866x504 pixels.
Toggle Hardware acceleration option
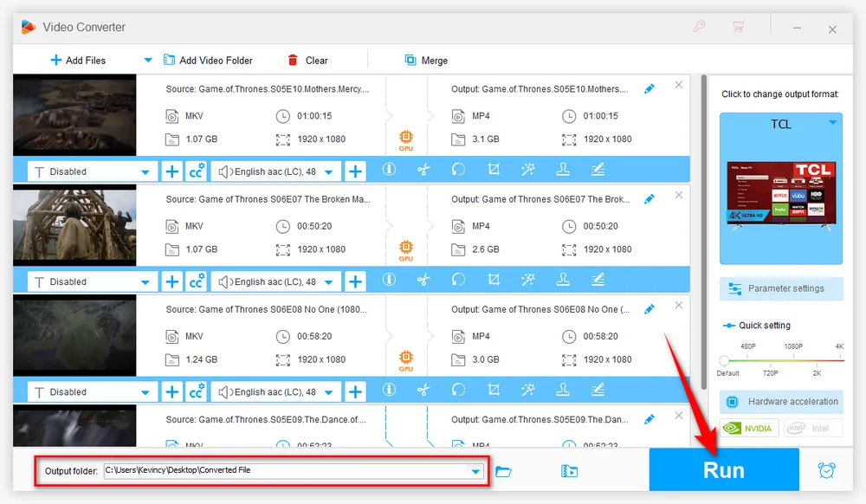pyautogui.click(x=781, y=402)
